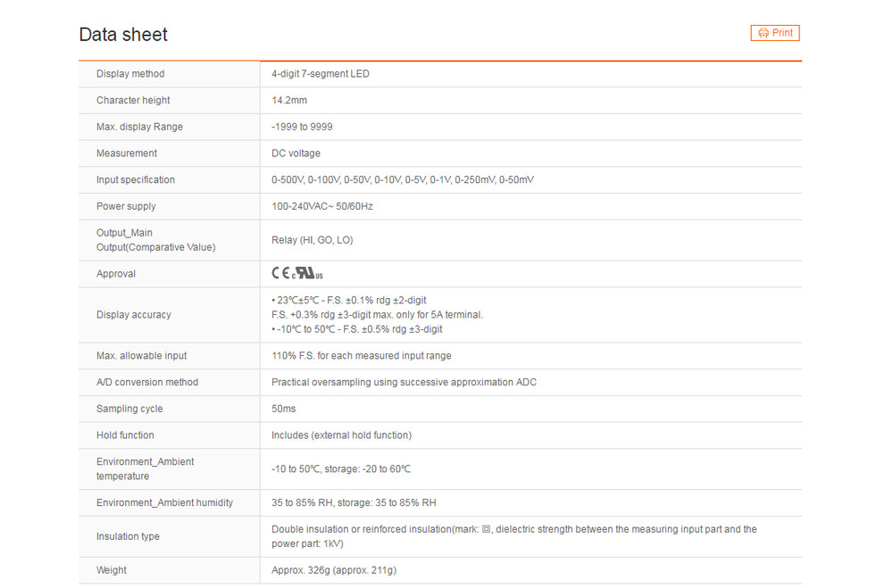Image resolution: width=893 pixels, height=588 pixels.
Task: Click the 50ms sampling cycle value
Action: pyautogui.click(x=284, y=409)
